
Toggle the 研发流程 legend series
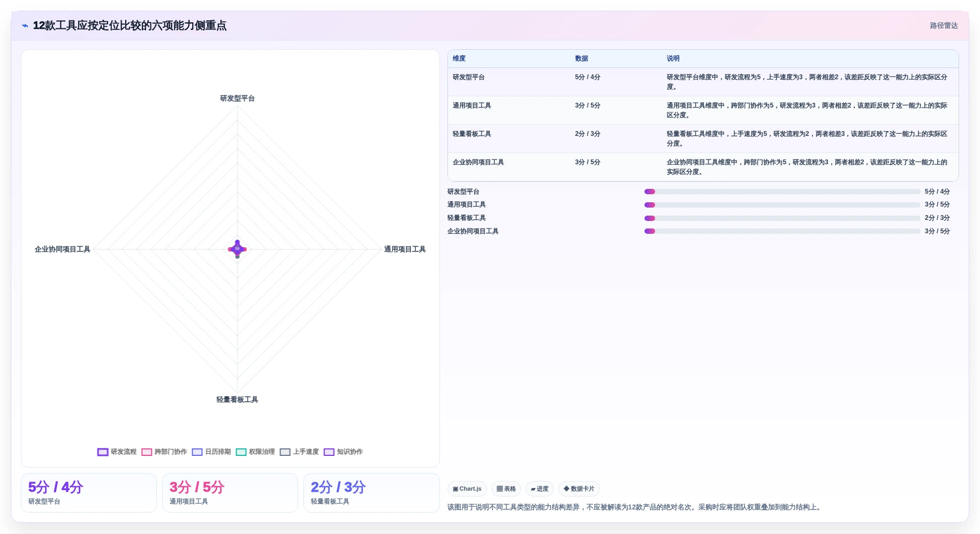117,452
